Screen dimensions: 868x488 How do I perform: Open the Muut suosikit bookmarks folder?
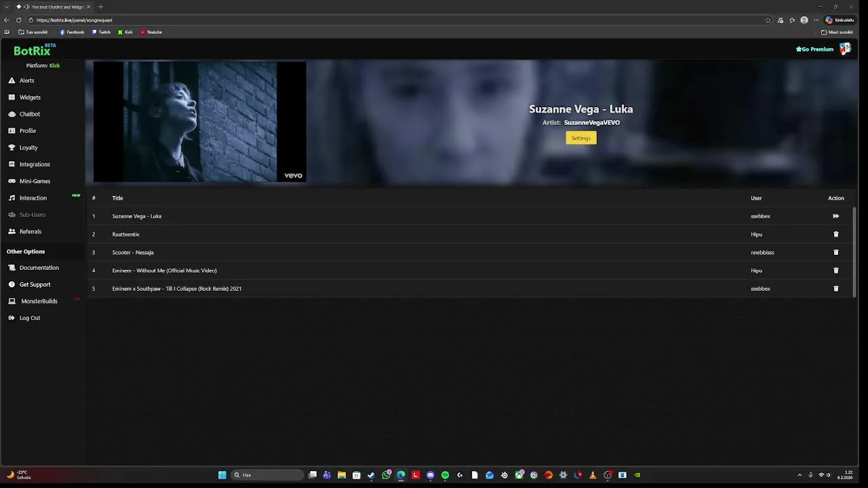point(837,32)
